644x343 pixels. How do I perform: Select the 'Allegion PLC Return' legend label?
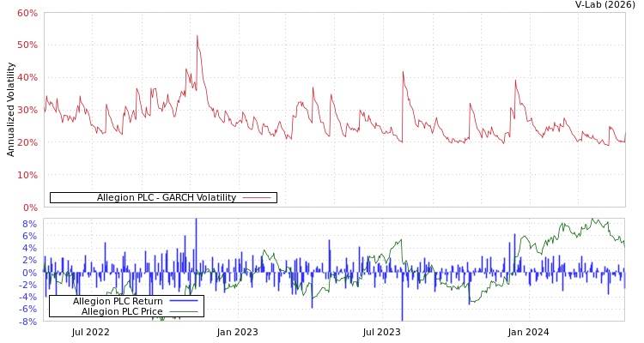point(118,301)
